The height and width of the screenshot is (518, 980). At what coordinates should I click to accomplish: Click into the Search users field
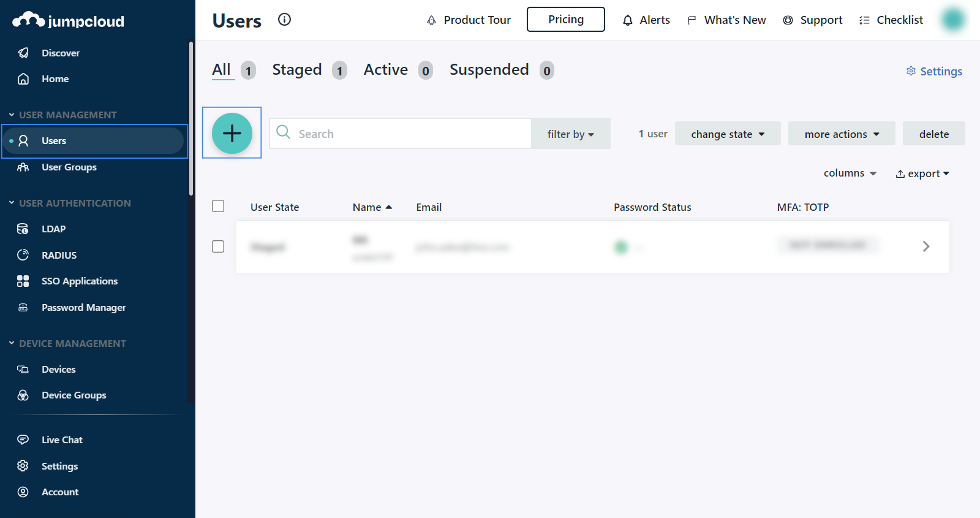point(410,134)
